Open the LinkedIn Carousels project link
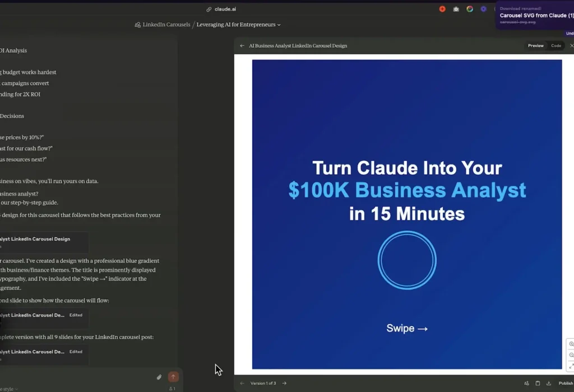This screenshot has width=574, height=392. 166,25
